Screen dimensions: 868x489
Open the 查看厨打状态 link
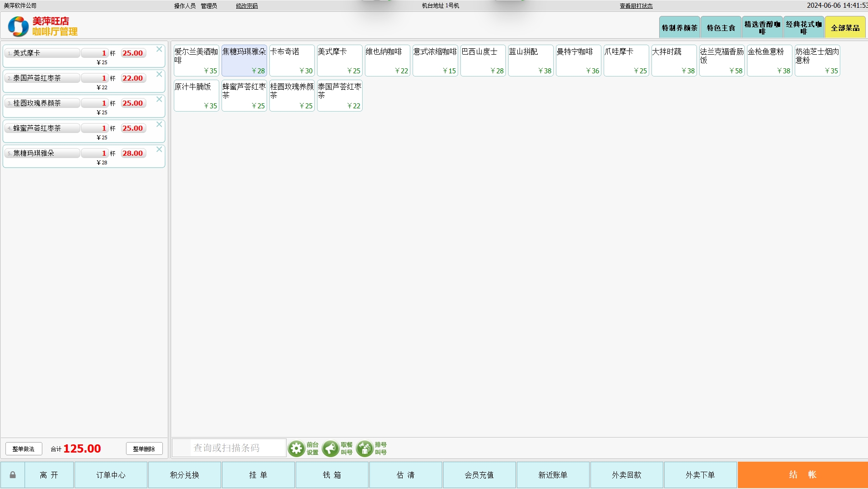[x=636, y=6]
